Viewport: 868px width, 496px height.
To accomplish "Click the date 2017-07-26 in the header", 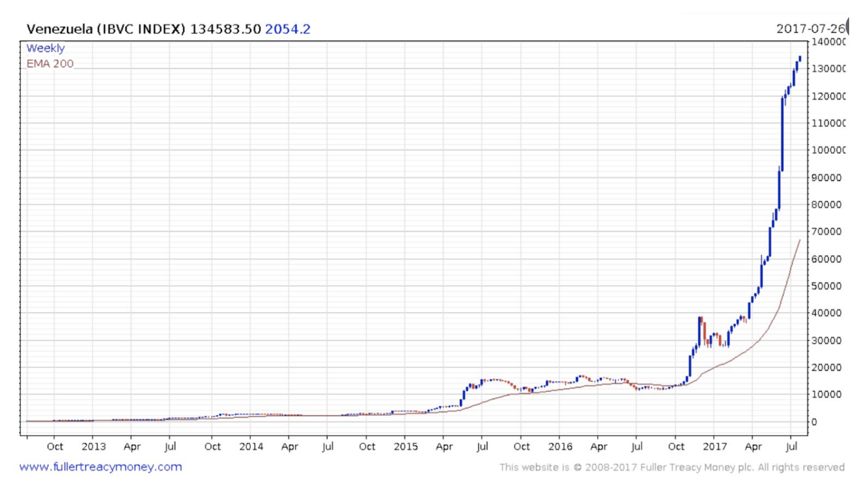I will [810, 28].
